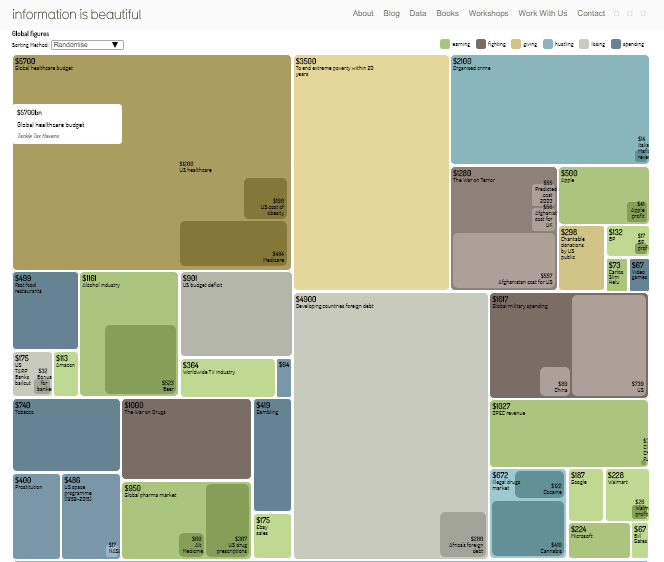Open the About page

[363, 14]
